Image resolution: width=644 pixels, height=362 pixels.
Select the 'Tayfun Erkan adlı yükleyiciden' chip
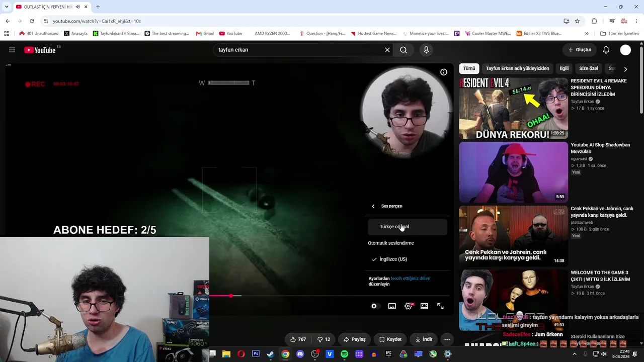[518, 68]
